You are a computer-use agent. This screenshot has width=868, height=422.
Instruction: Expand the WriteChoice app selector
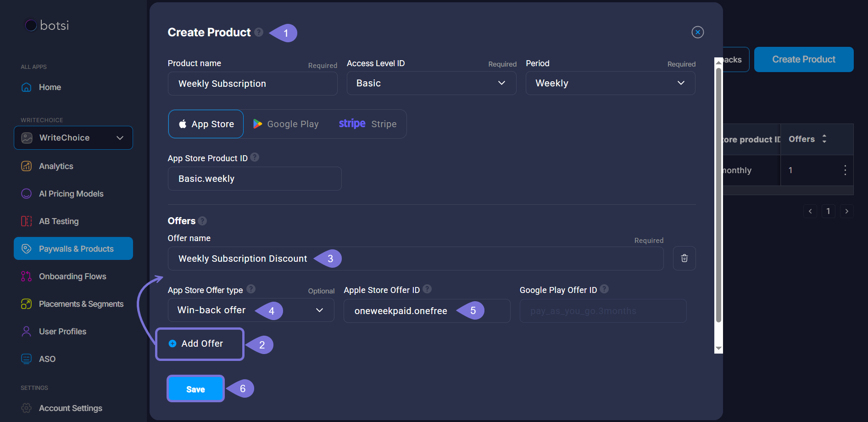73,138
